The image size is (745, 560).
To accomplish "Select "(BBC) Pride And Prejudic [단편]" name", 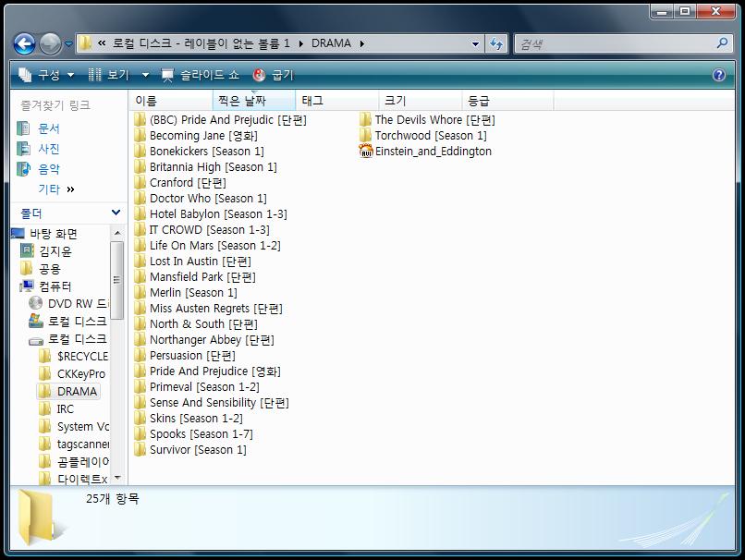I will [228, 120].
